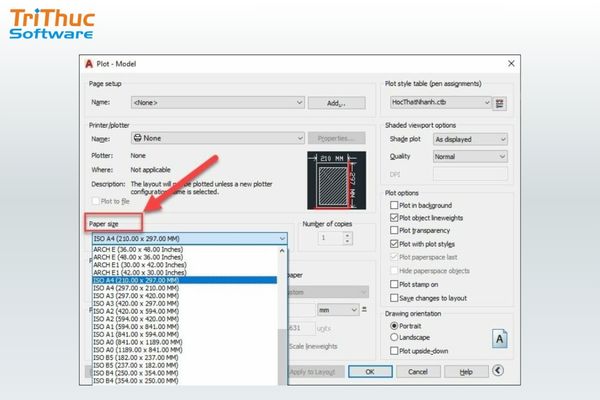Enable Plot stamp on checkbox
This screenshot has width=600, height=400.
tap(394, 284)
